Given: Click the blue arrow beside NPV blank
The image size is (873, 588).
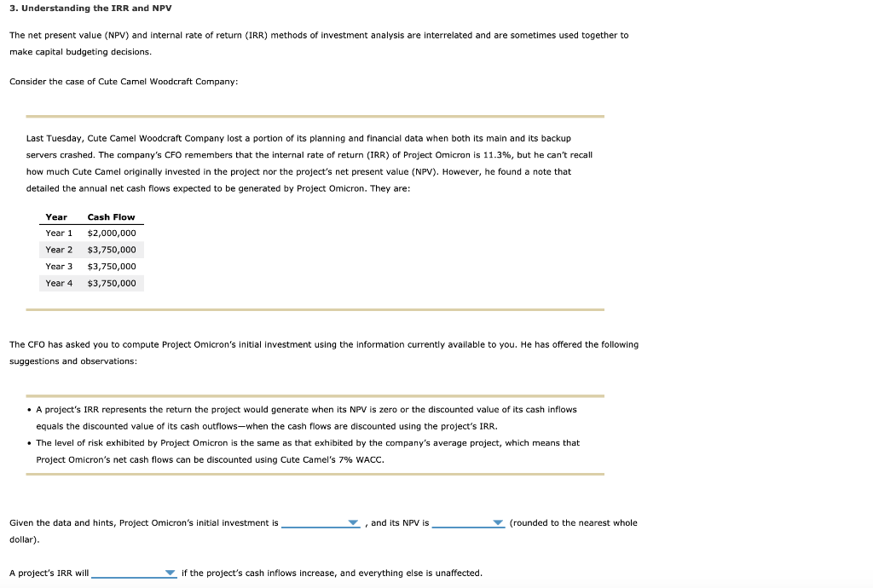Looking at the screenshot, I should [499, 522].
